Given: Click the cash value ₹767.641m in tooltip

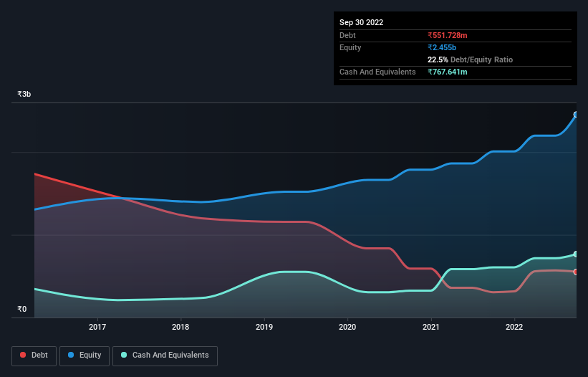Looking at the screenshot, I should (x=448, y=72).
